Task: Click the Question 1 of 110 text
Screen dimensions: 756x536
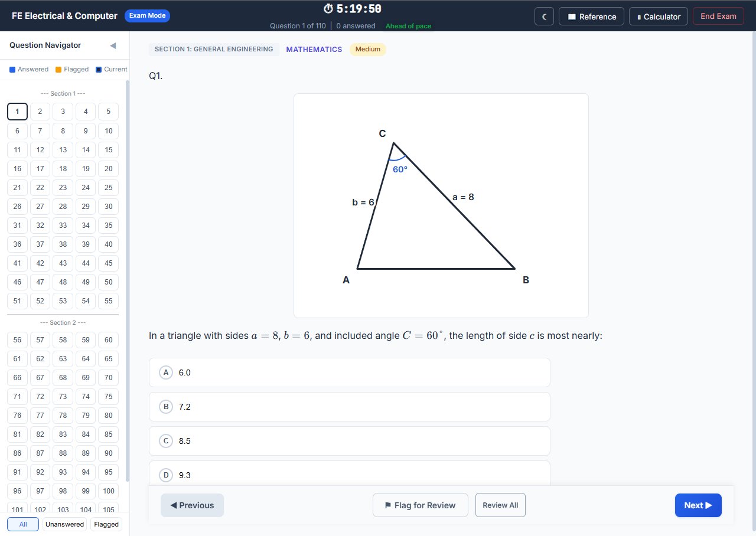Action: (x=298, y=26)
